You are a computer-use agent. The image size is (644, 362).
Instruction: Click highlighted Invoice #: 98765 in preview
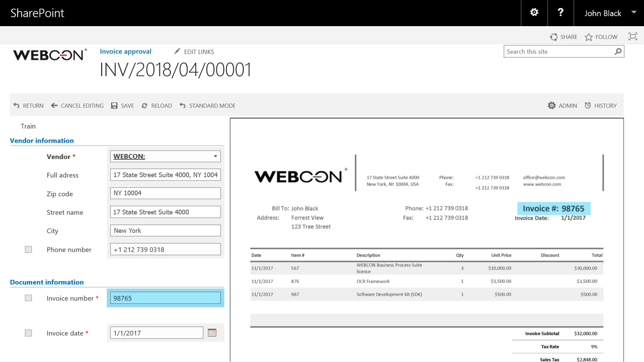553,208
